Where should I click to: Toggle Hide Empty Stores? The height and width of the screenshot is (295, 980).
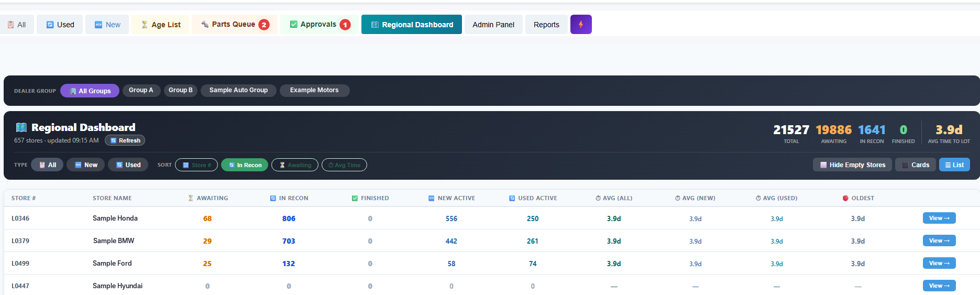tap(852, 165)
